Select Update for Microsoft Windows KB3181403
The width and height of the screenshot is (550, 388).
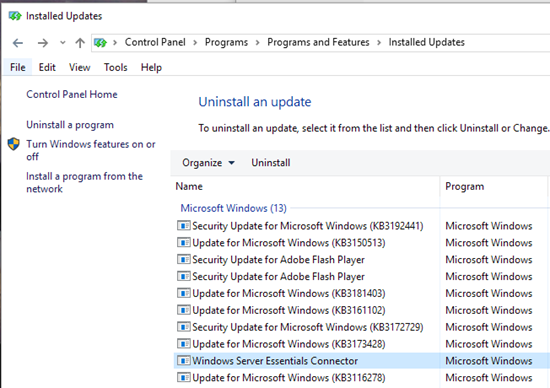pyautogui.click(x=361, y=293)
